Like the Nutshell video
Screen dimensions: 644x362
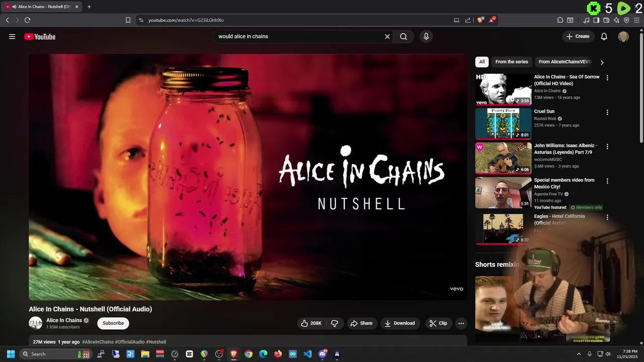[311, 323]
